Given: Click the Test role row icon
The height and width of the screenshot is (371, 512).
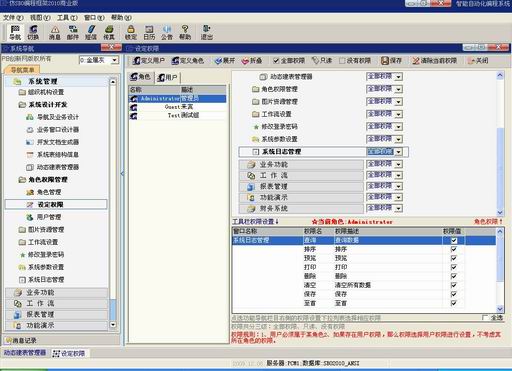Looking at the screenshot, I should coord(134,116).
